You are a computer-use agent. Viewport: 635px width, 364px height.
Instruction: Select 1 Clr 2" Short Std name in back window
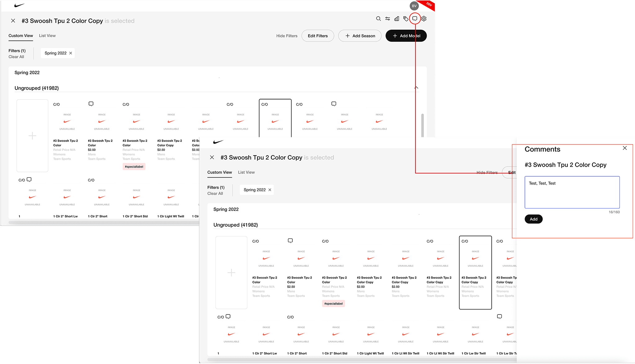(135, 216)
